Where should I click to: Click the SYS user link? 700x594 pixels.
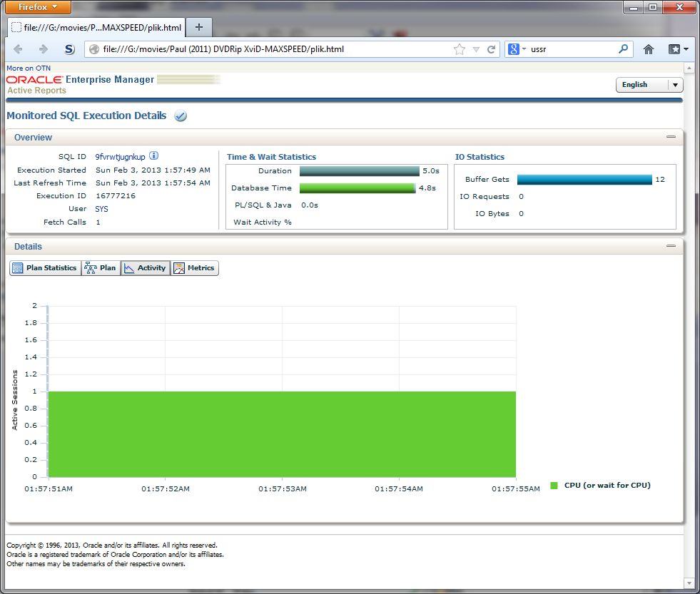coord(101,209)
